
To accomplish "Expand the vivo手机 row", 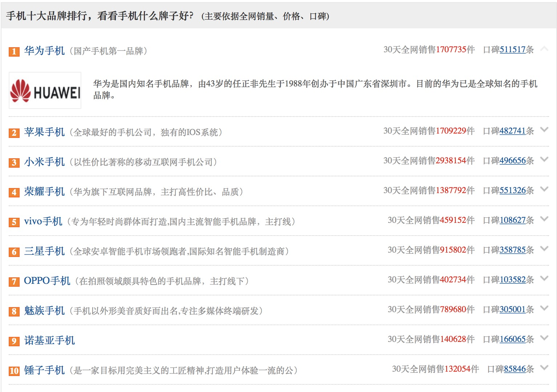I will tap(544, 219).
